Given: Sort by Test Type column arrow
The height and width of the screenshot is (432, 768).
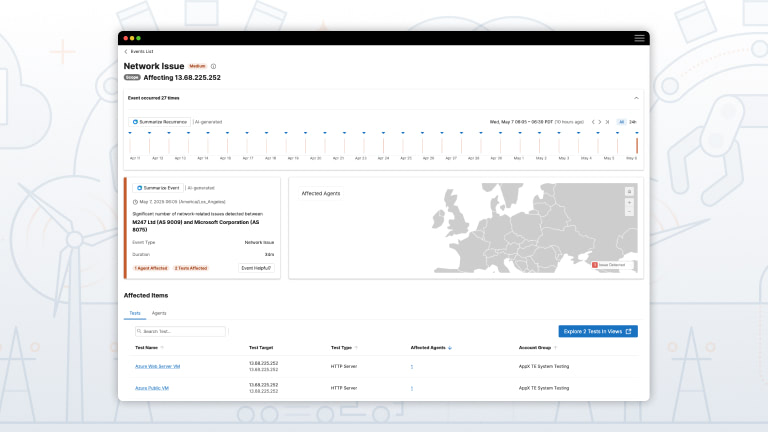Looking at the screenshot, I should point(356,348).
